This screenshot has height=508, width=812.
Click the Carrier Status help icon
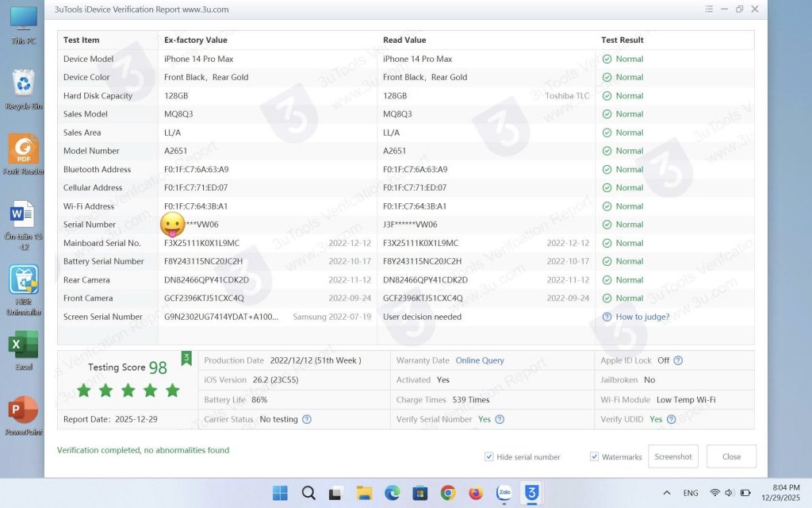(x=307, y=419)
